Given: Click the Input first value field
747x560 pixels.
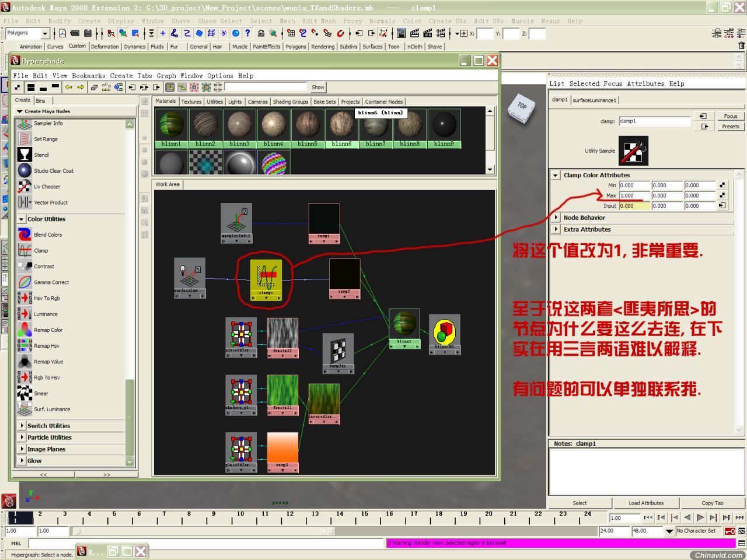Looking at the screenshot, I should click(x=634, y=205).
